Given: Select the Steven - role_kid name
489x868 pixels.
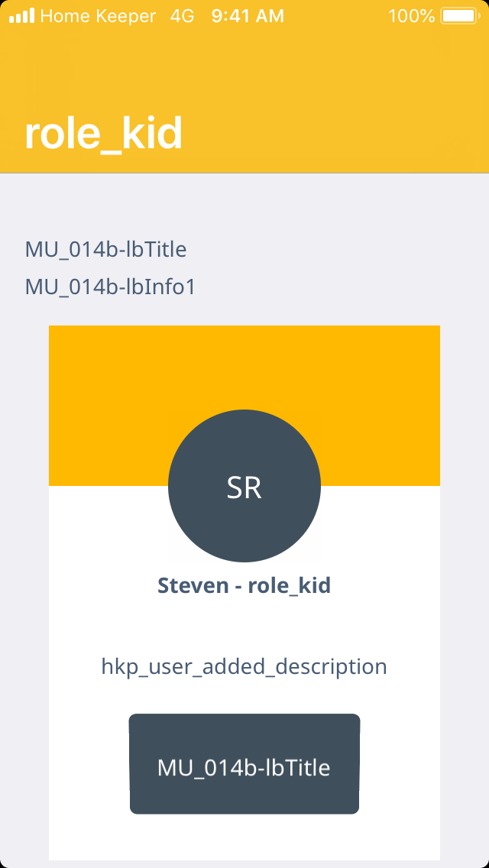Looking at the screenshot, I should (244, 586).
